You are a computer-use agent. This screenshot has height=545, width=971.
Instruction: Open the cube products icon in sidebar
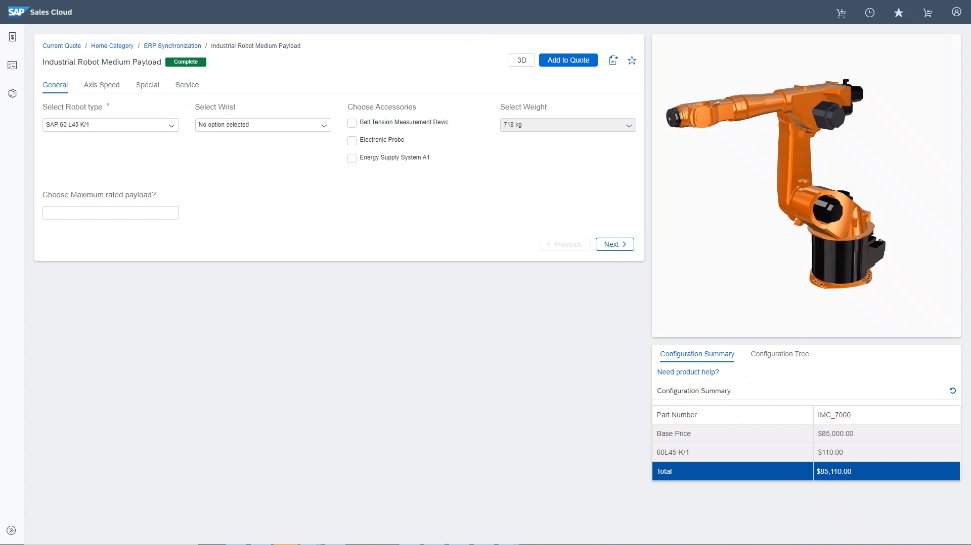pyautogui.click(x=12, y=94)
